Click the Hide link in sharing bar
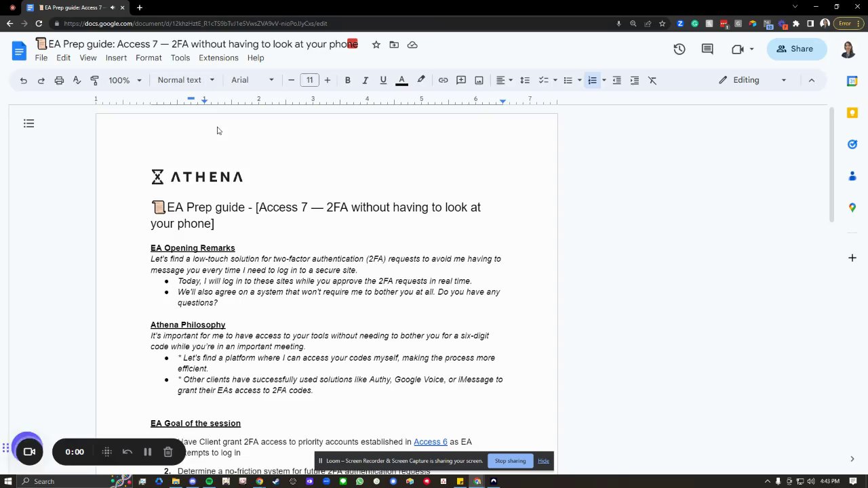The width and height of the screenshot is (868, 488). pyautogui.click(x=543, y=461)
